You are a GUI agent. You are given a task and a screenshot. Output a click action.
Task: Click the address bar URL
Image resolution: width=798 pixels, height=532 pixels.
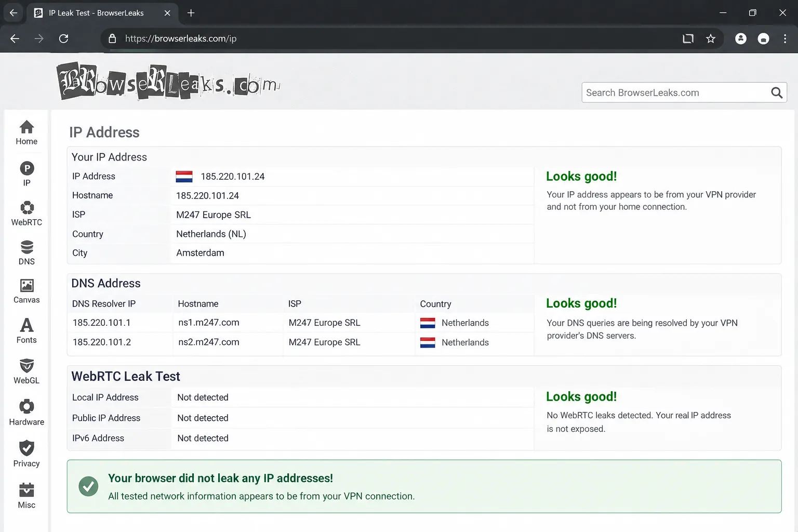[181, 38]
